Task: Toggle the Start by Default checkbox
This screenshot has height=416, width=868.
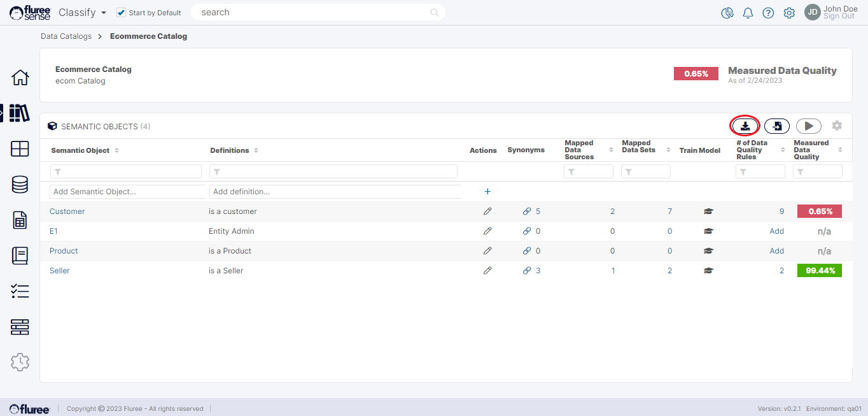Action: (x=122, y=13)
